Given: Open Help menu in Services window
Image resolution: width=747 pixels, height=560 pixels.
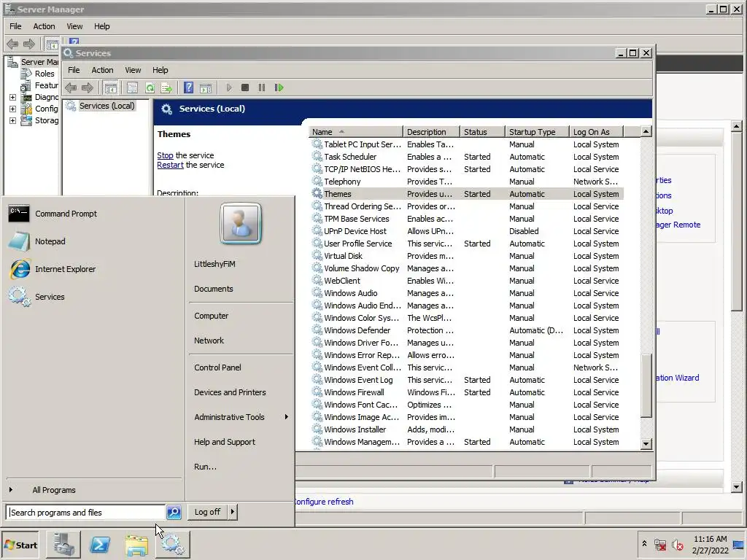Looking at the screenshot, I should [160, 70].
